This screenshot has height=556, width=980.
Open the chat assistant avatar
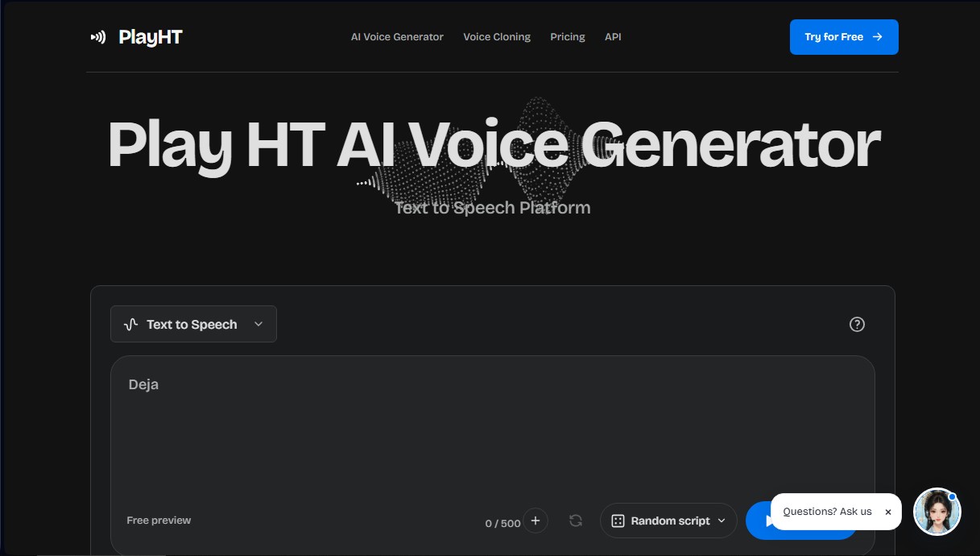point(937,512)
